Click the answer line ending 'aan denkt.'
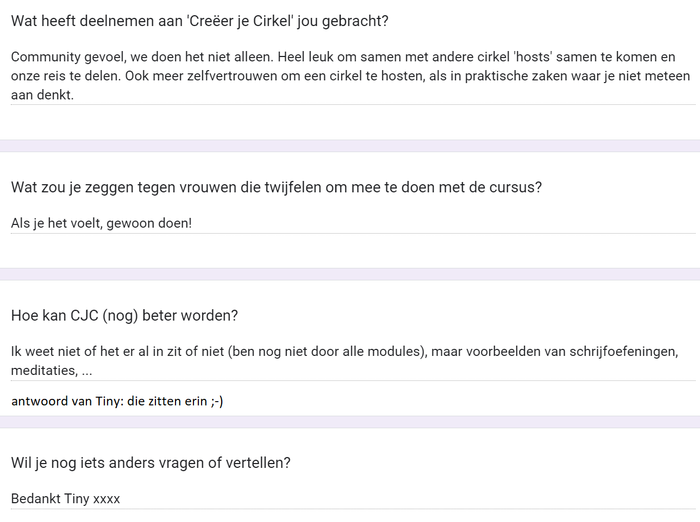Viewport: 700px width, 522px height. (42, 95)
